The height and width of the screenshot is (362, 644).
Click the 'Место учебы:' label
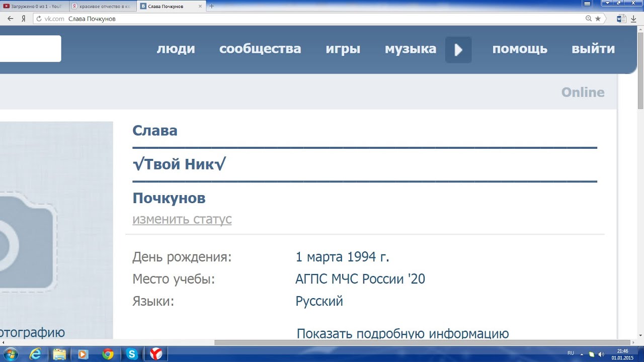tap(174, 279)
